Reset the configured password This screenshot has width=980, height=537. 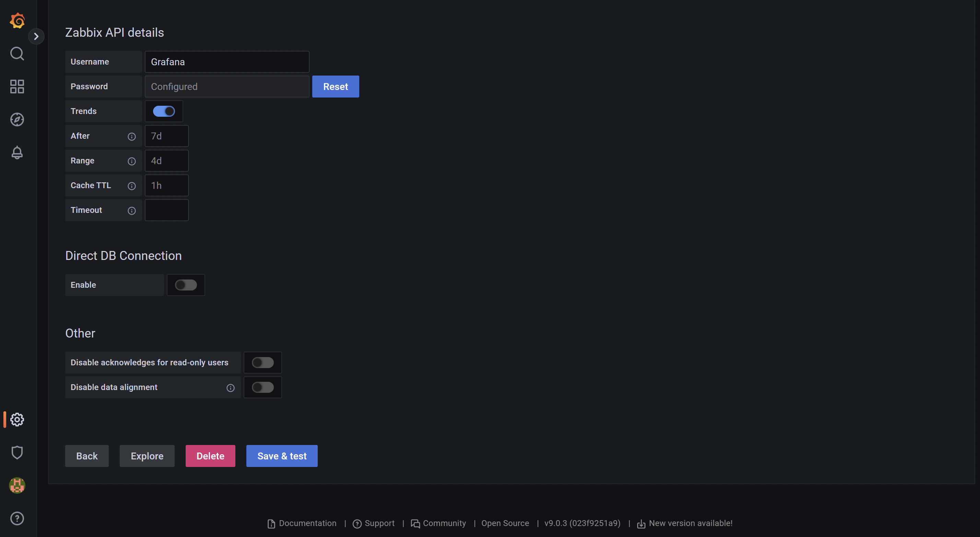point(335,87)
